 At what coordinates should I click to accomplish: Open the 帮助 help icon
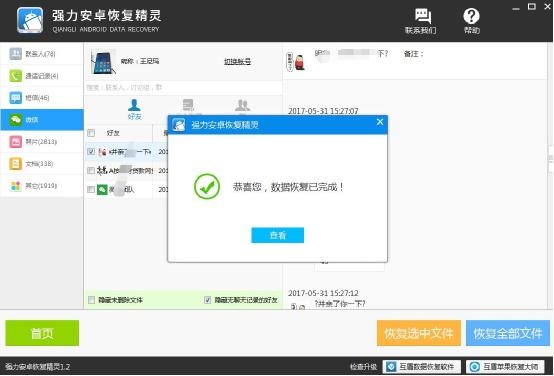(x=471, y=21)
